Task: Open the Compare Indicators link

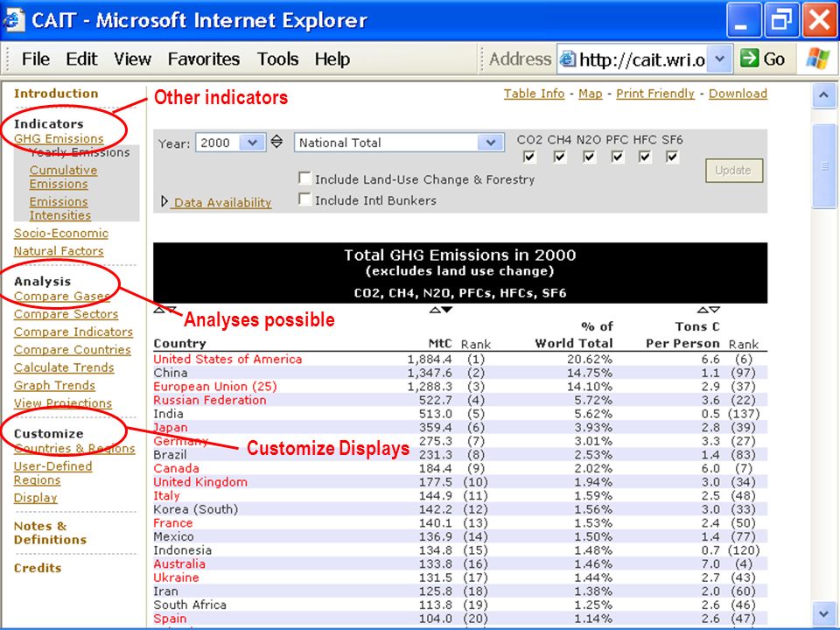Action: (x=73, y=332)
